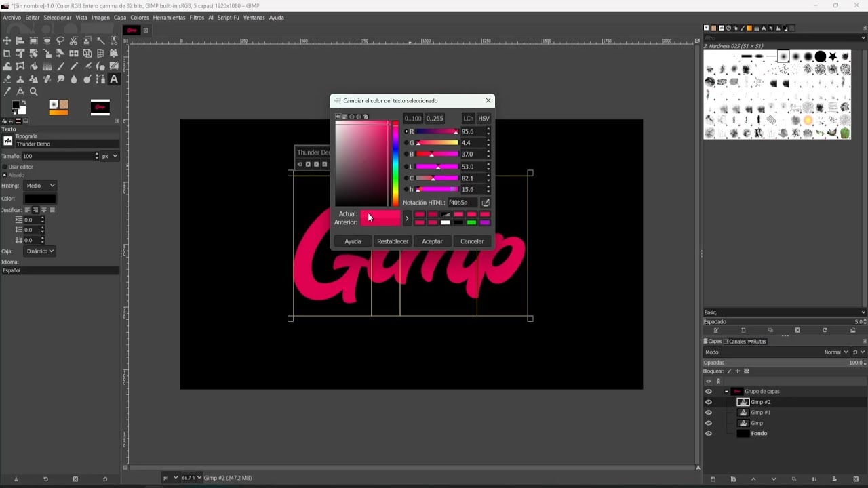Raise the selected layer
Image resolution: width=868 pixels, height=488 pixels.
pos(753,479)
